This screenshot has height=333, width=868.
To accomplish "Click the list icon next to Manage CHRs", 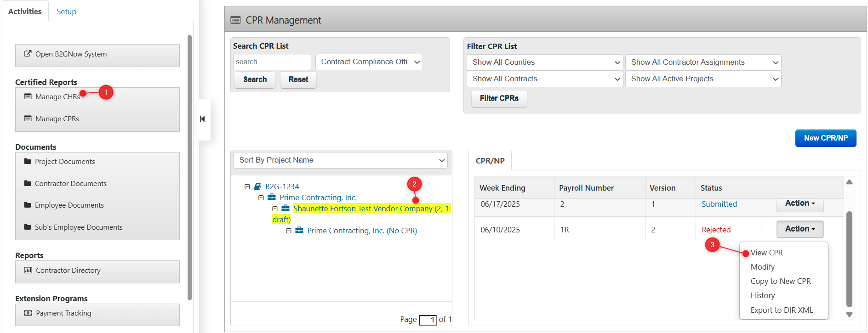I will pos(28,96).
